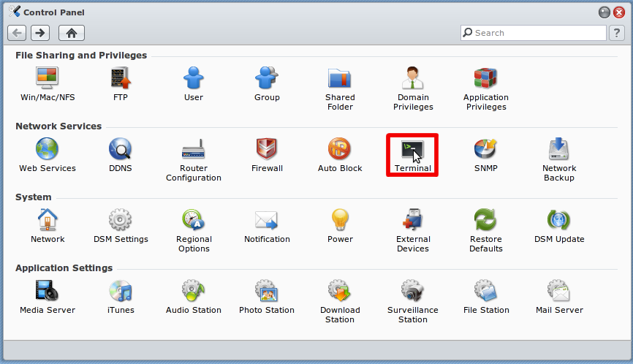
Task: Open the Restore Defaults icon
Action: (486, 221)
